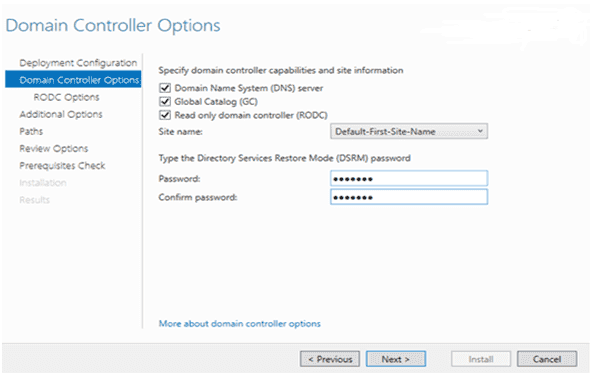Toggle the Global Catalog (GC) checkbox
Screen dimensions: 605x381
165,102
